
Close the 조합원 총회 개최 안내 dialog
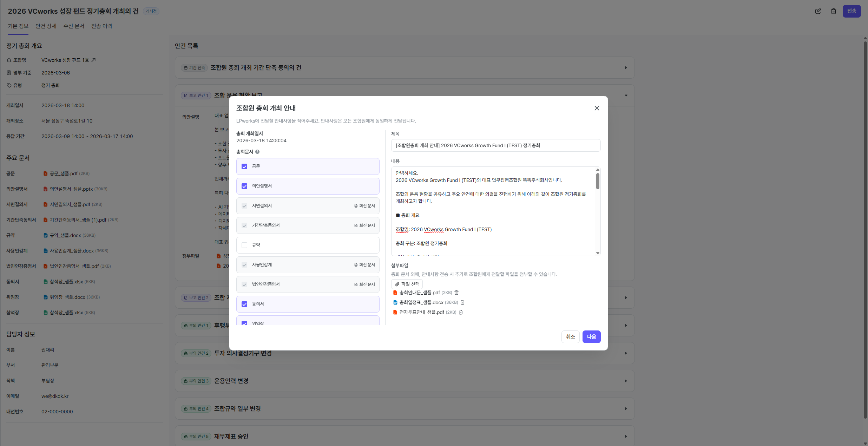(597, 108)
